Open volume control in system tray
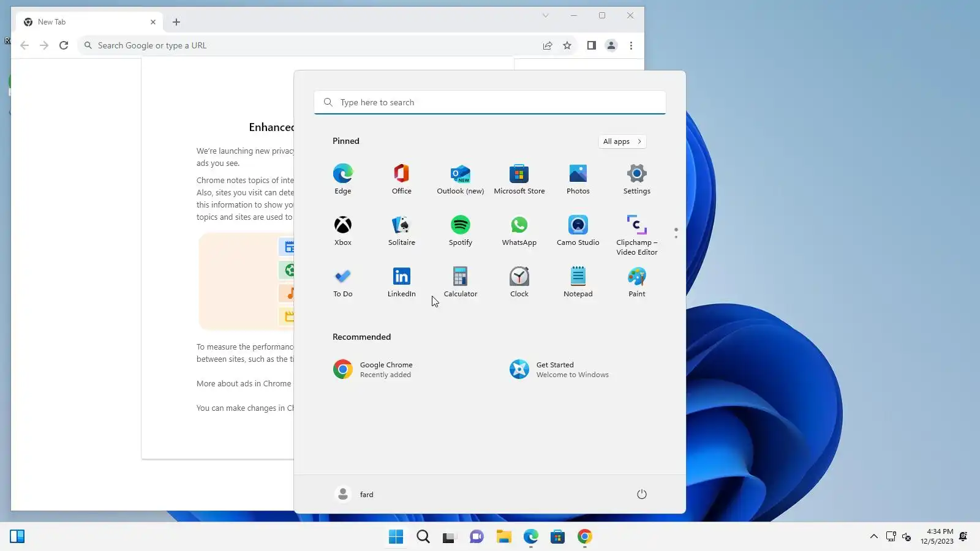This screenshot has height=551, width=980. (x=907, y=537)
